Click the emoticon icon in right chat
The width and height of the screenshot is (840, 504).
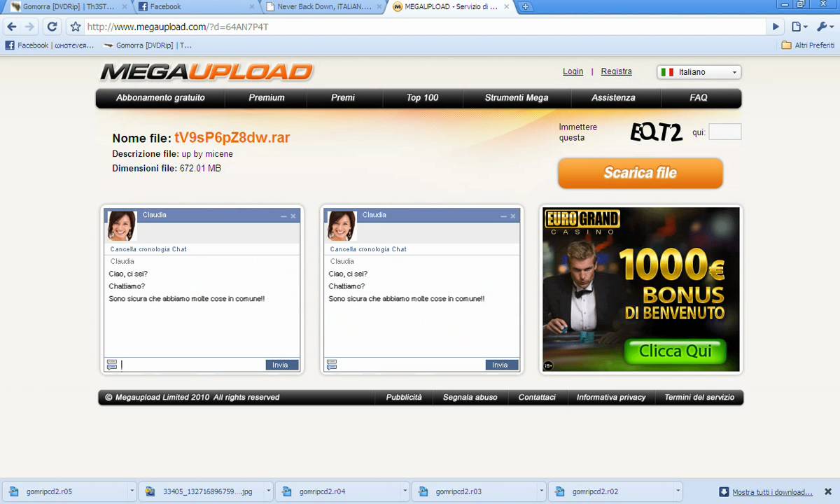(x=332, y=365)
